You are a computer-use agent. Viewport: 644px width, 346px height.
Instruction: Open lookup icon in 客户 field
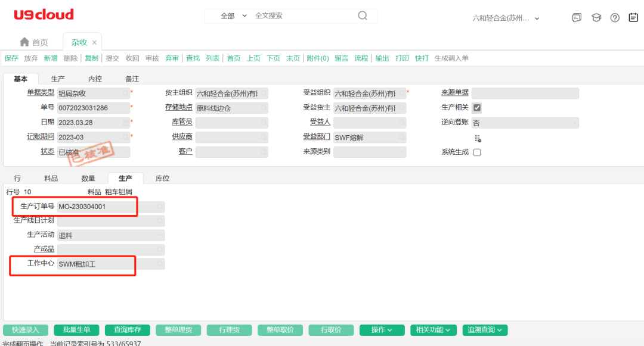(264, 152)
